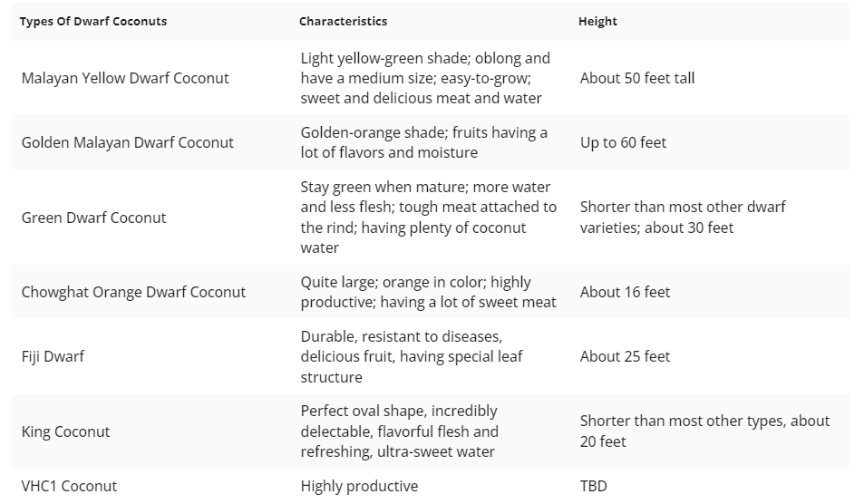The image size is (864, 504).
Task: Click 'Shorter than most other dwarf varieties' text
Action: click(682, 217)
